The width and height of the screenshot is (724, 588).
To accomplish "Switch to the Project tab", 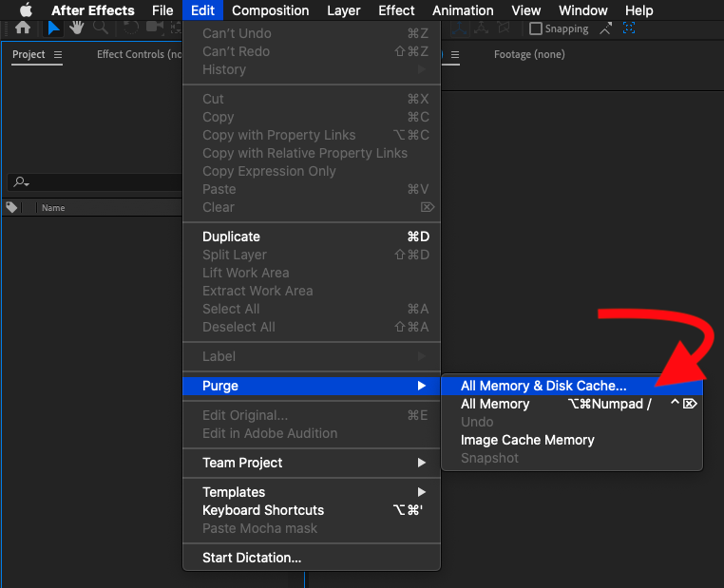I will pyautogui.click(x=29, y=54).
